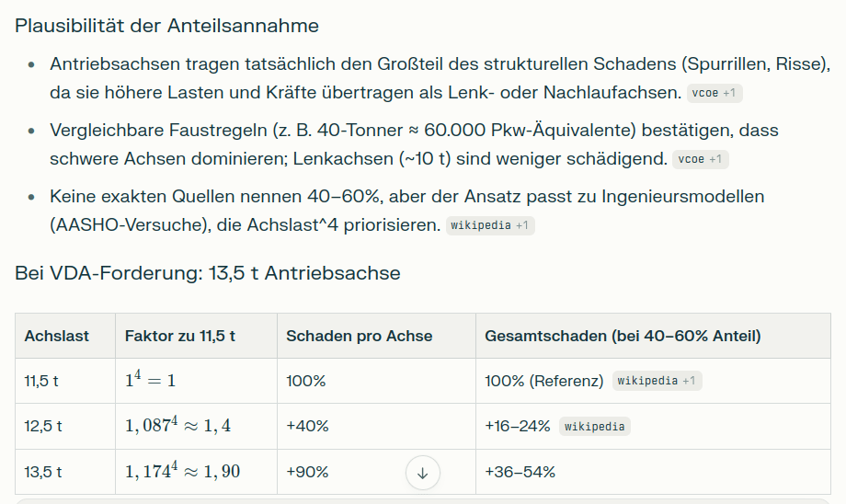
Task: Click the formula "1,174⁴ ≈ 1,90"
Action: click(182, 471)
